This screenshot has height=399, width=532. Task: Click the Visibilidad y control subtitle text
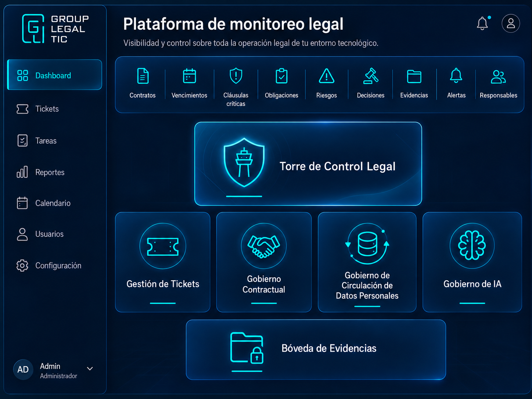click(x=251, y=43)
